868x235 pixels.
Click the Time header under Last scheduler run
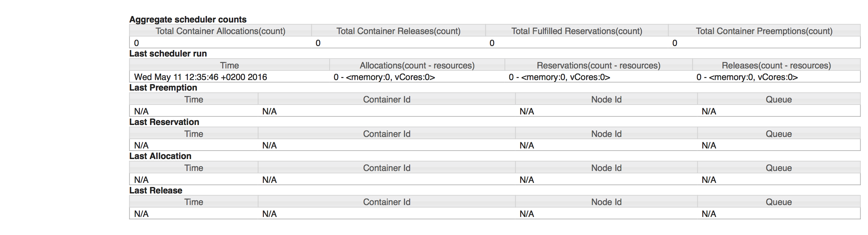point(229,65)
